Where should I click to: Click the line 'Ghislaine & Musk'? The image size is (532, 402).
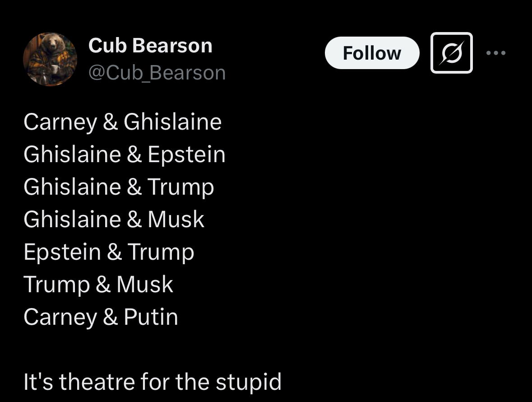[x=114, y=220]
